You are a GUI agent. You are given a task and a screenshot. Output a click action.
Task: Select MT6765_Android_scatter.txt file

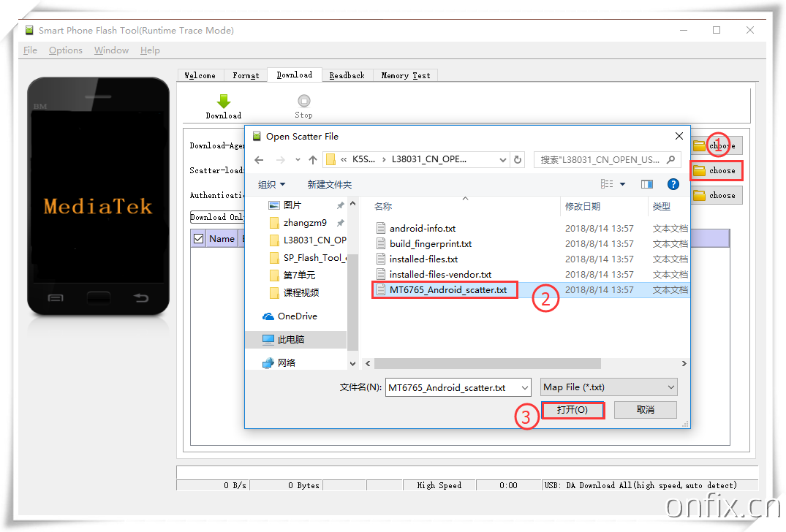[x=447, y=290]
